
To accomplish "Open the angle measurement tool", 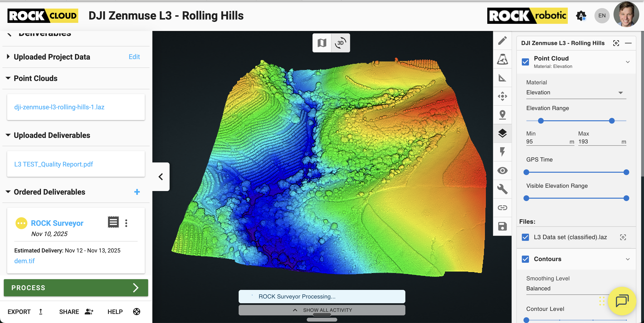I will click(502, 78).
